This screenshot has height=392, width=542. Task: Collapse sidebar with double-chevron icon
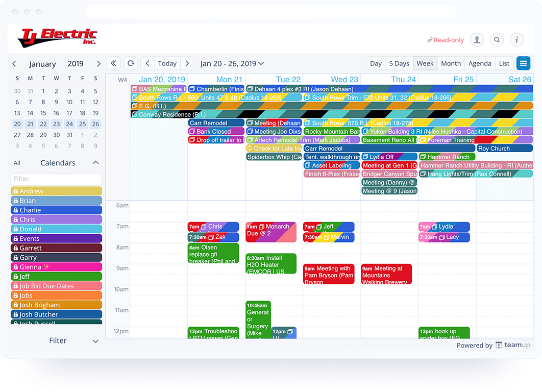coord(113,63)
